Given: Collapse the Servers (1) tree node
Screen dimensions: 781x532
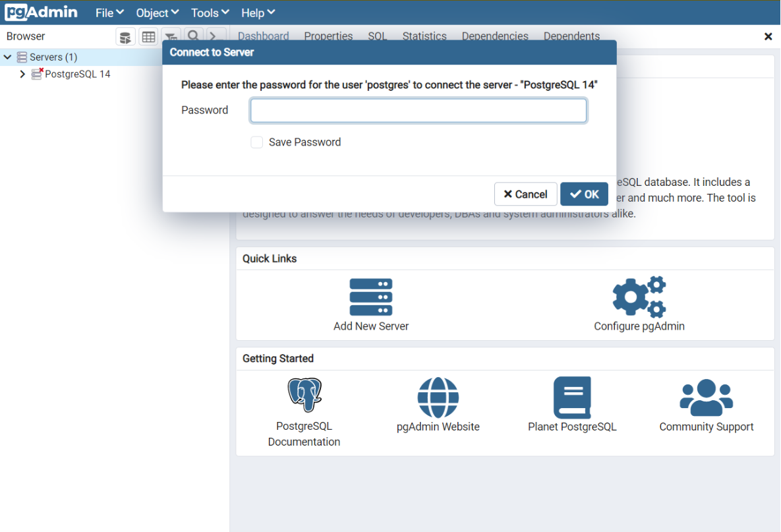Looking at the screenshot, I should [x=7, y=57].
